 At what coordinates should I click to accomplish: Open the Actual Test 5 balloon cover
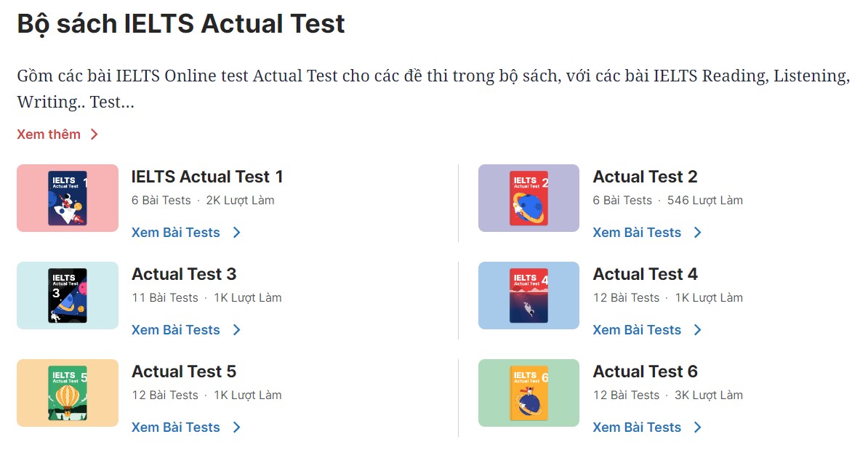click(68, 393)
